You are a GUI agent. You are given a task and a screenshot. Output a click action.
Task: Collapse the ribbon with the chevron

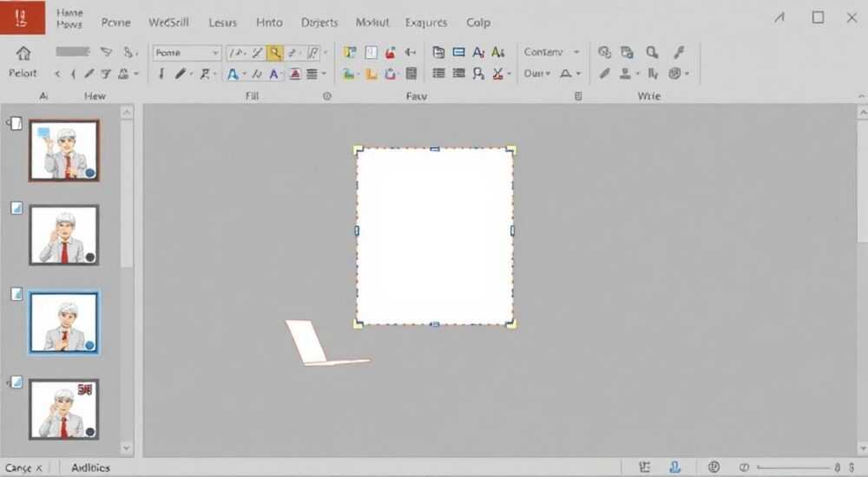(x=861, y=96)
